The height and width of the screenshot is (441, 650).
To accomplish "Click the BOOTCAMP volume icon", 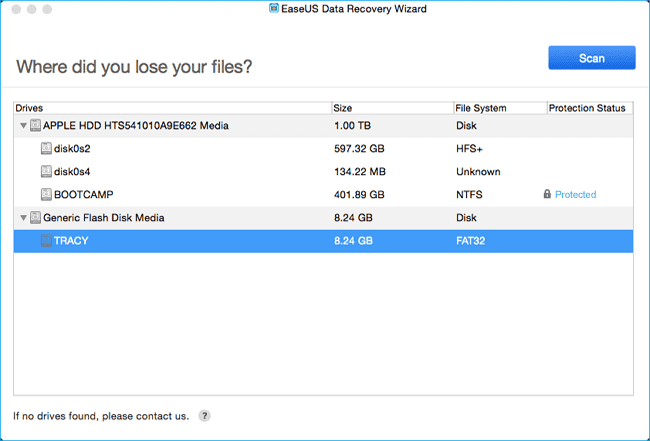I will pyautogui.click(x=46, y=194).
